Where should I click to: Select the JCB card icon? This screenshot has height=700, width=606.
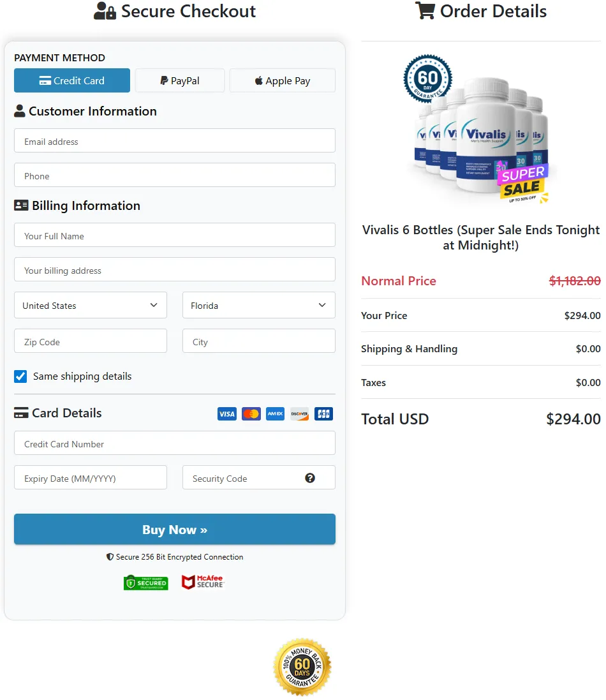click(323, 413)
